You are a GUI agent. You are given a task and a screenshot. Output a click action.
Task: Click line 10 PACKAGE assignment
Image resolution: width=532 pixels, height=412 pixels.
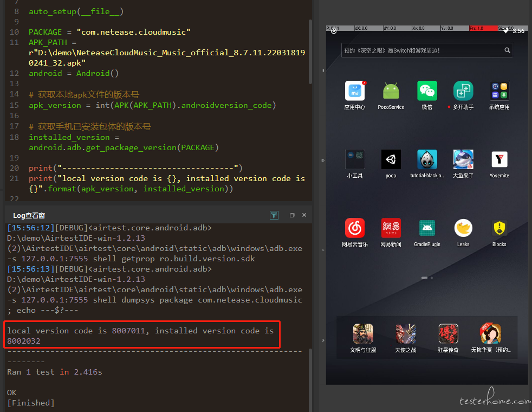(x=109, y=32)
